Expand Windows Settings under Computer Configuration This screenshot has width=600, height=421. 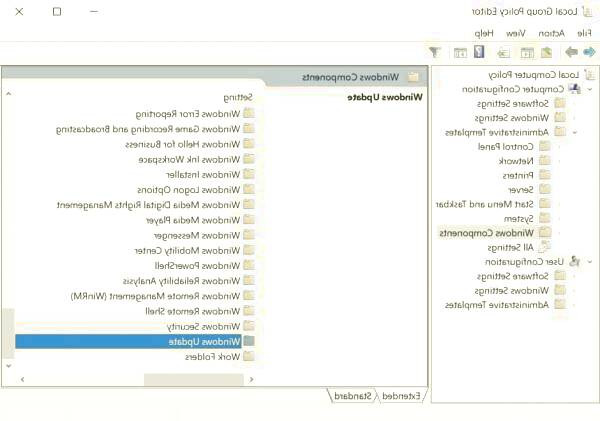(x=574, y=118)
